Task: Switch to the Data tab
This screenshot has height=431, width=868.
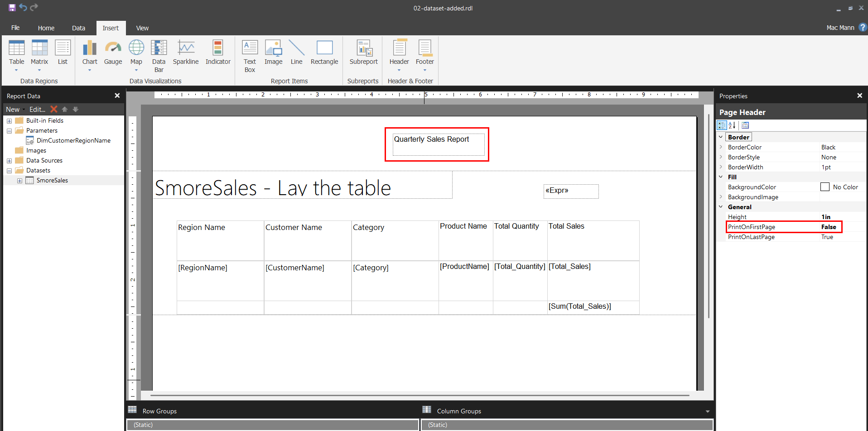Action: [78, 28]
